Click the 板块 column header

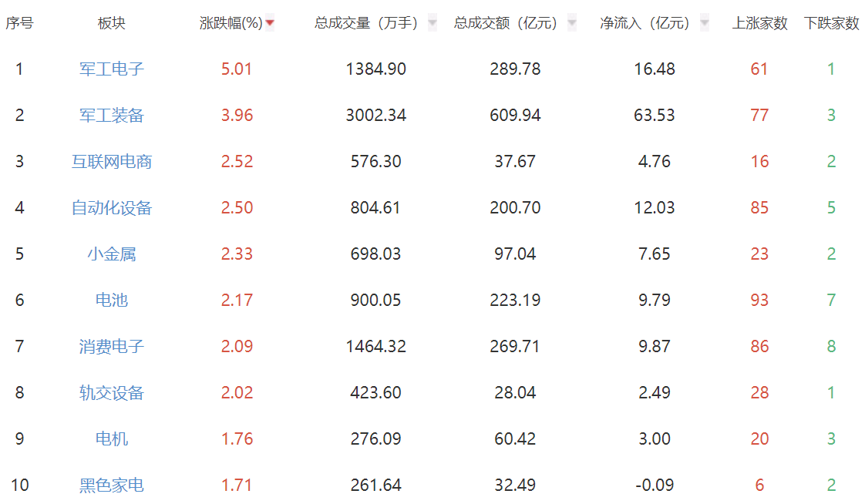click(x=112, y=23)
